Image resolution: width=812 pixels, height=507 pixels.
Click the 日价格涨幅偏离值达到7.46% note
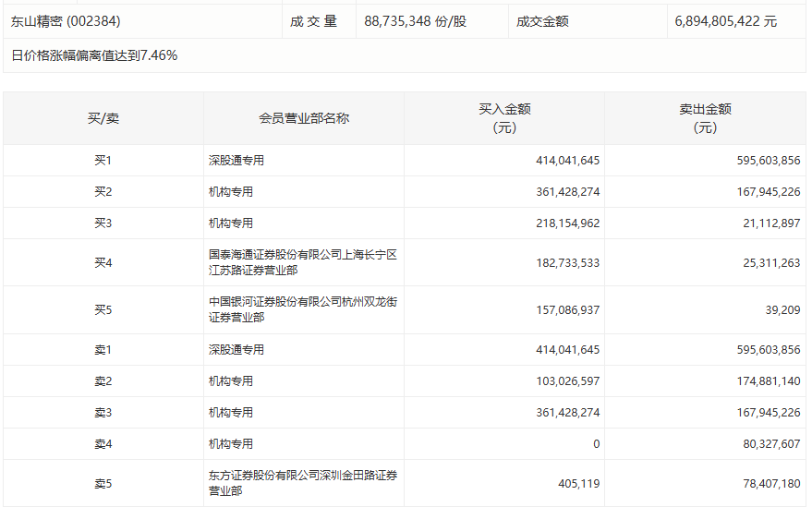(x=94, y=55)
